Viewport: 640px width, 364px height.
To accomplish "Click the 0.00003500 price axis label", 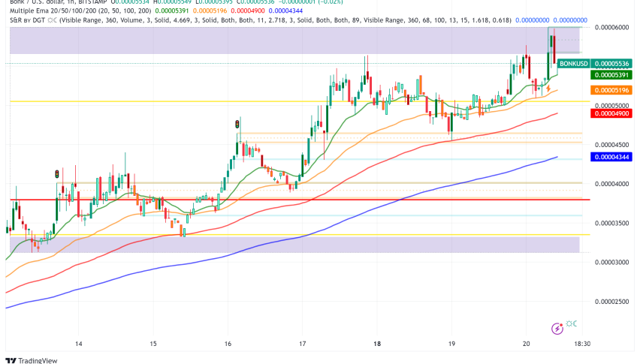I will [x=612, y=223].
